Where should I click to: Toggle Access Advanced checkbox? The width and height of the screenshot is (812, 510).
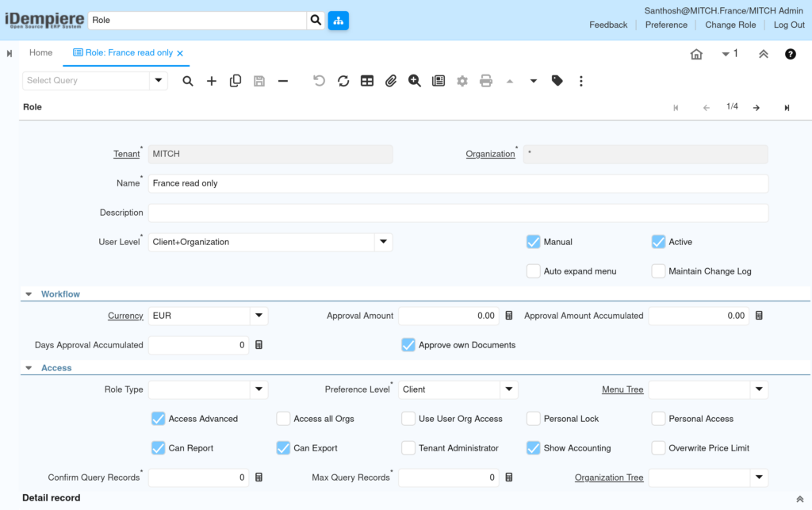(158, 418)
